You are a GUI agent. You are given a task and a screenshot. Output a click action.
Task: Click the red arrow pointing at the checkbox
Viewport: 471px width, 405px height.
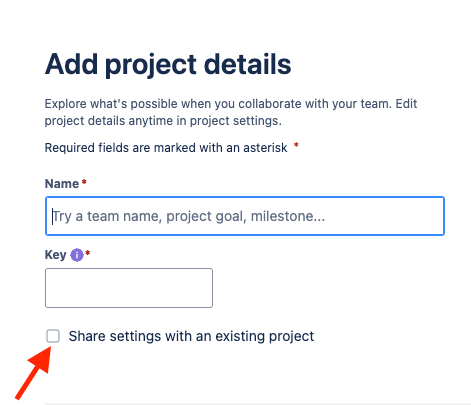coord(33,373)
